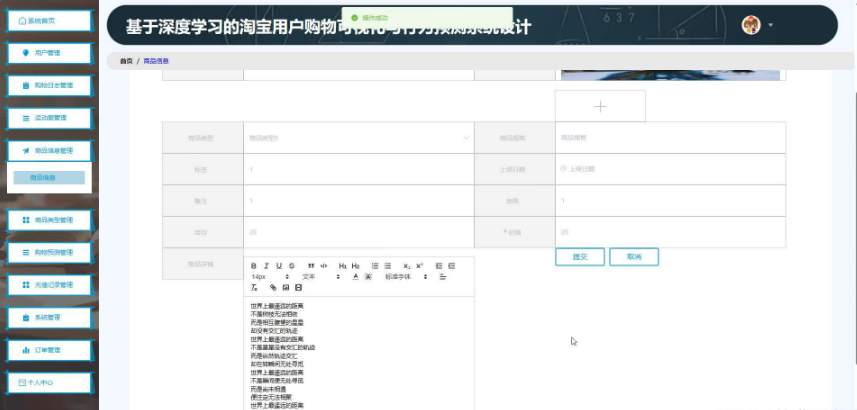Collapse the 商品信息管理 sidebar menu
Viewport: 857px width, 410px height.
49,151
